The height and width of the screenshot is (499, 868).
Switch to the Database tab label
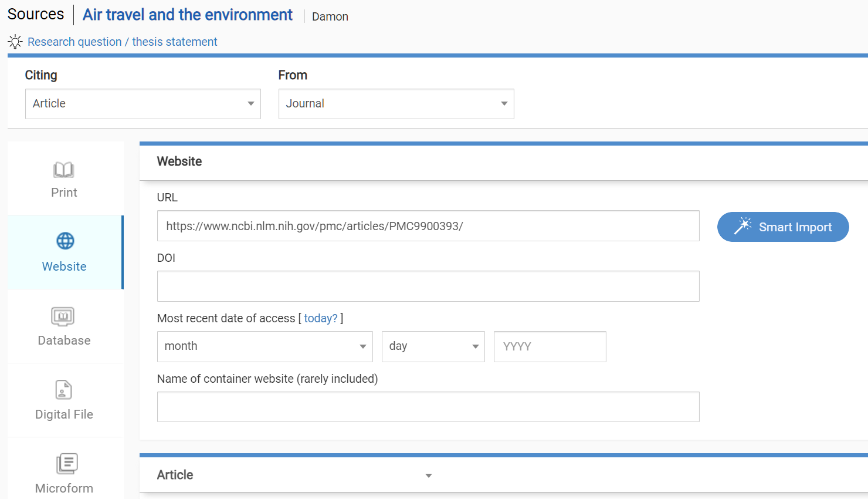pos(64,340)
